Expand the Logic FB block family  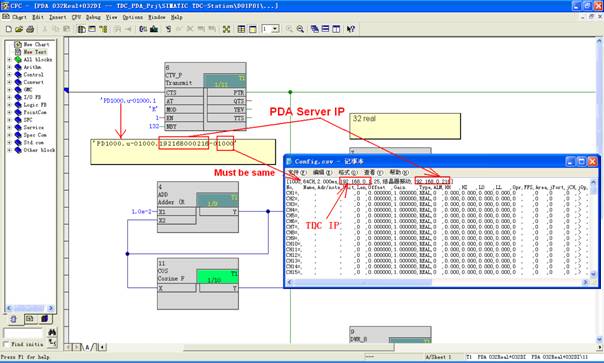click(9, 105)
